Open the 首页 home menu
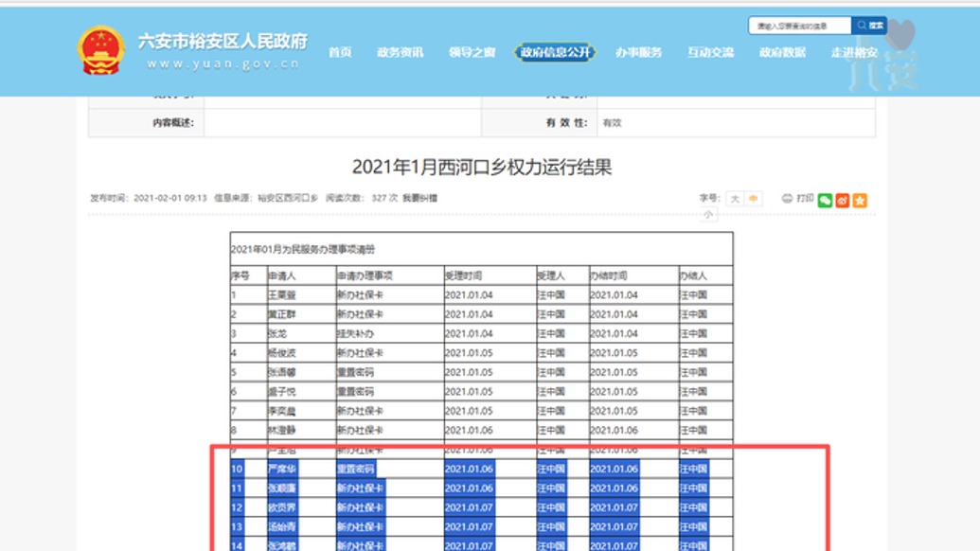980x551 pixels. [340, 52]
